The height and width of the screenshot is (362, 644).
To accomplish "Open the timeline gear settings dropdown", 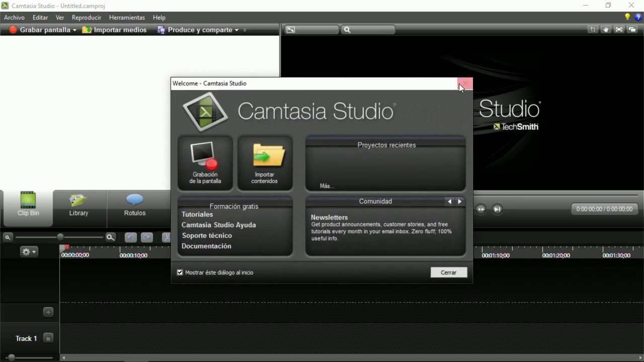I will [x=29, y=252].
